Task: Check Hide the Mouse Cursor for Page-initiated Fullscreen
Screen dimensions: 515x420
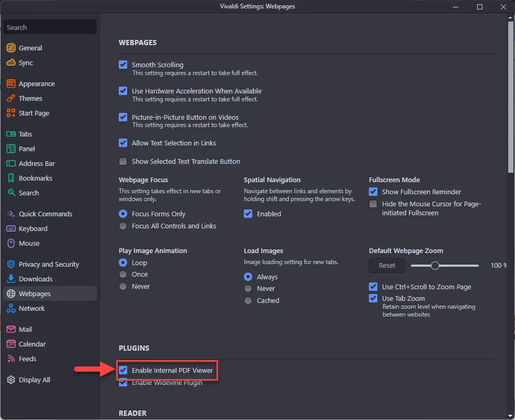Action: coord(373,204)
